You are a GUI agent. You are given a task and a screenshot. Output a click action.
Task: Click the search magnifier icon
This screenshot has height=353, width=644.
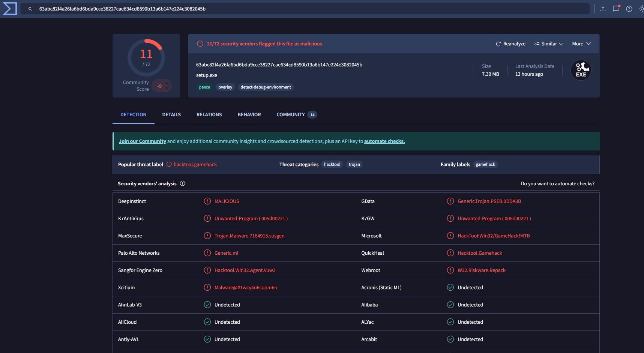pos(30,9)
